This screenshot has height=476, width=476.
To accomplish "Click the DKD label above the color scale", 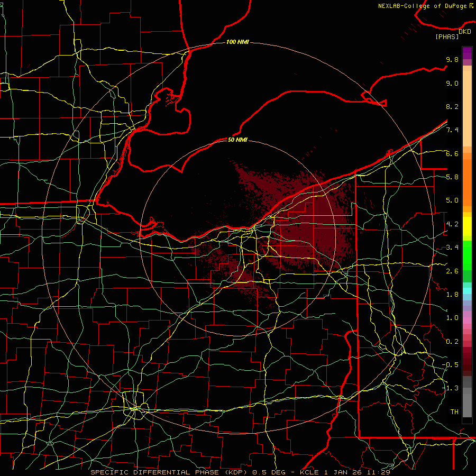I will pos(465,32).
